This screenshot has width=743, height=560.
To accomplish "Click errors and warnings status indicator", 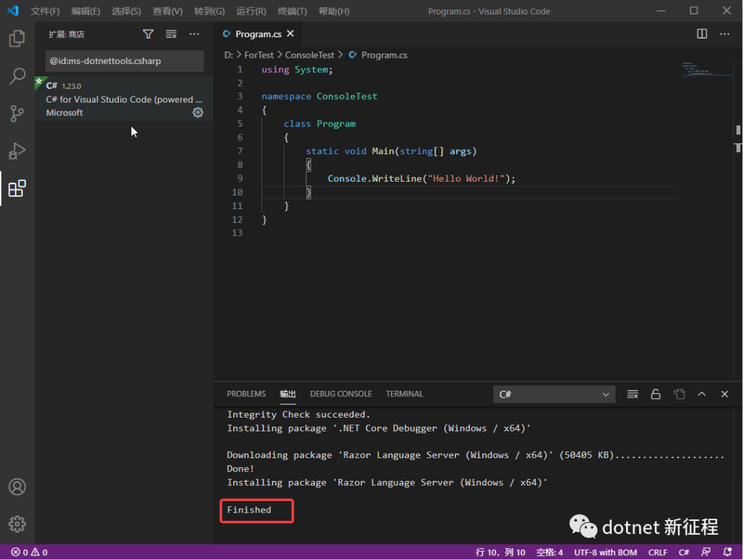I will click(30, 552).
